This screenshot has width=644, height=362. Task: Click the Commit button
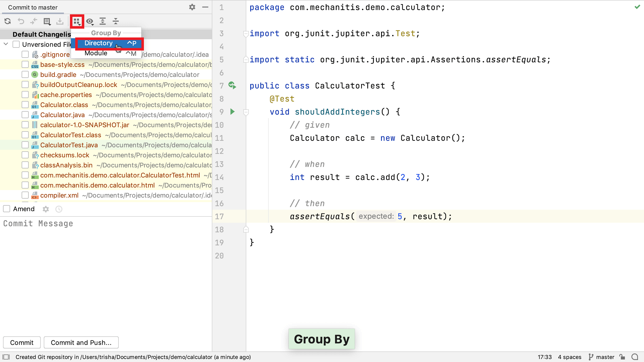tap(21, 343)
